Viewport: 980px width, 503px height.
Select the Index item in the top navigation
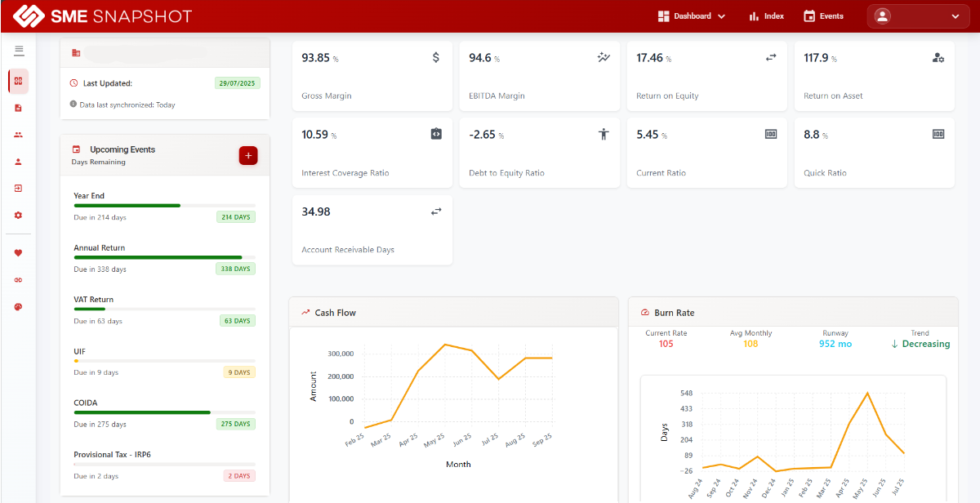tap(765, 16)
